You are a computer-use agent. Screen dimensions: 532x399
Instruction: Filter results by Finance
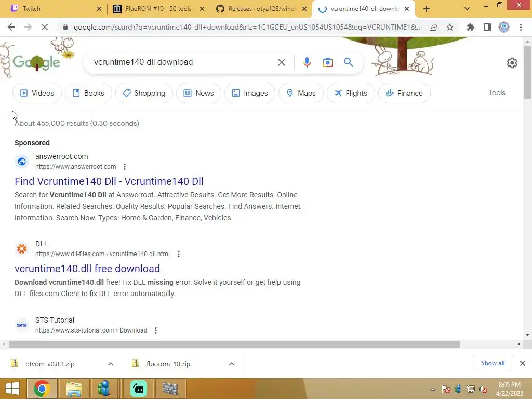point(404,93)
